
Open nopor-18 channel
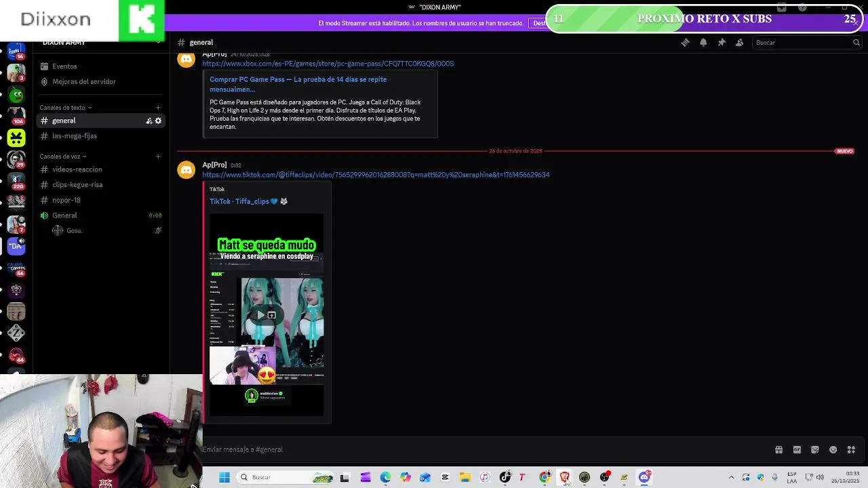[x=102, y=200]
